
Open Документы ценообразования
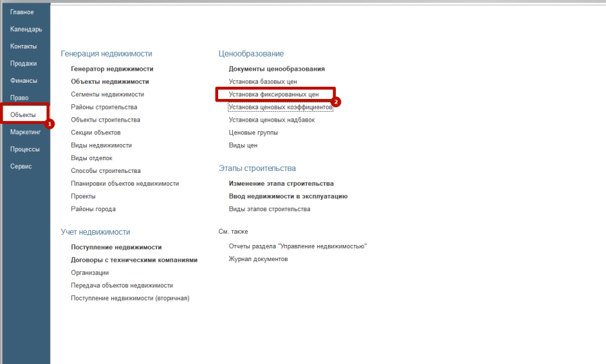coord(277,69)
